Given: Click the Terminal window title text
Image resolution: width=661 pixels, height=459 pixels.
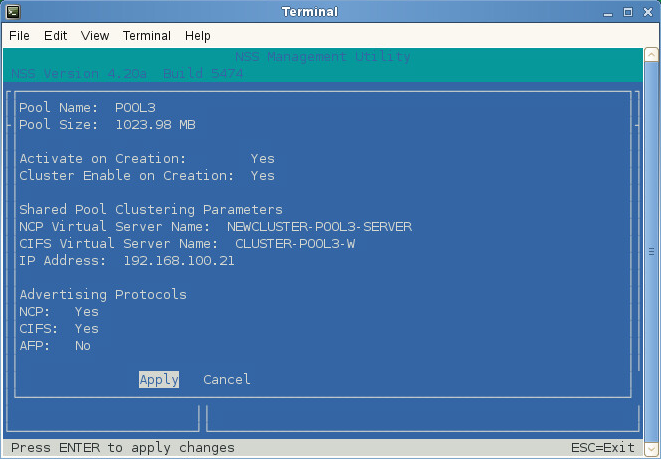Looking at the screenshot, I should point(310,11).
